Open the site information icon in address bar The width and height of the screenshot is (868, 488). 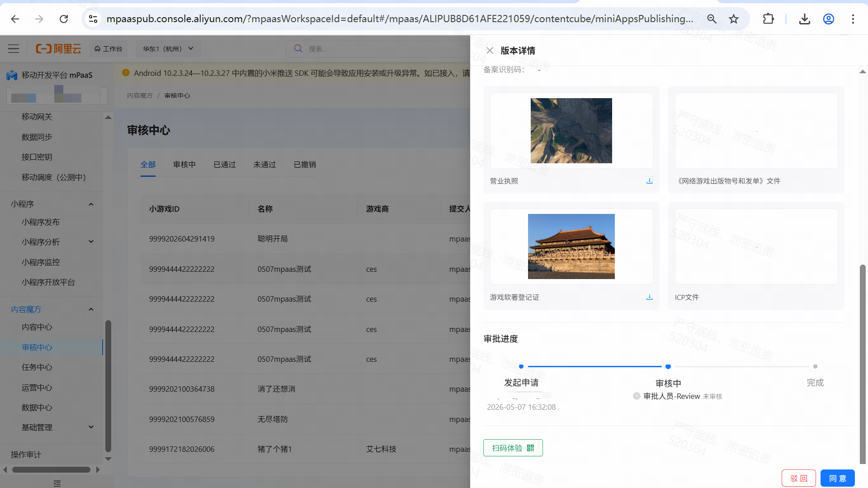(93, 19)
